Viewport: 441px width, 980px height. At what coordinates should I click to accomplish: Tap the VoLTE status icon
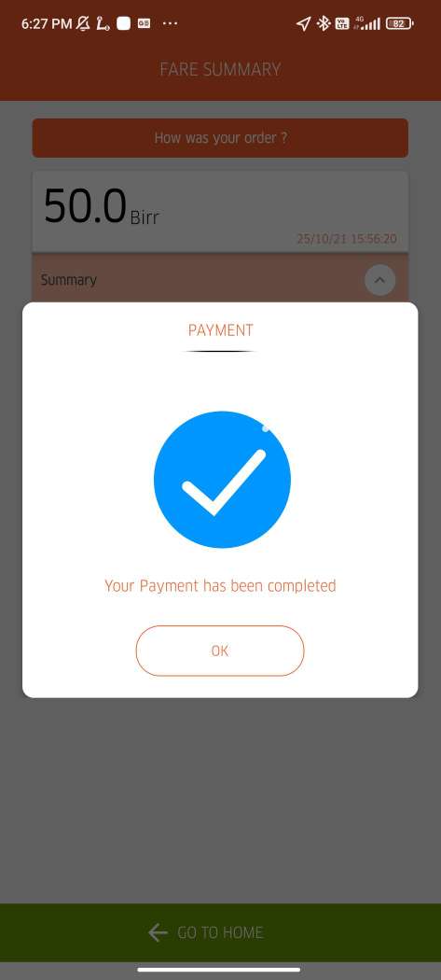(342, 23)
